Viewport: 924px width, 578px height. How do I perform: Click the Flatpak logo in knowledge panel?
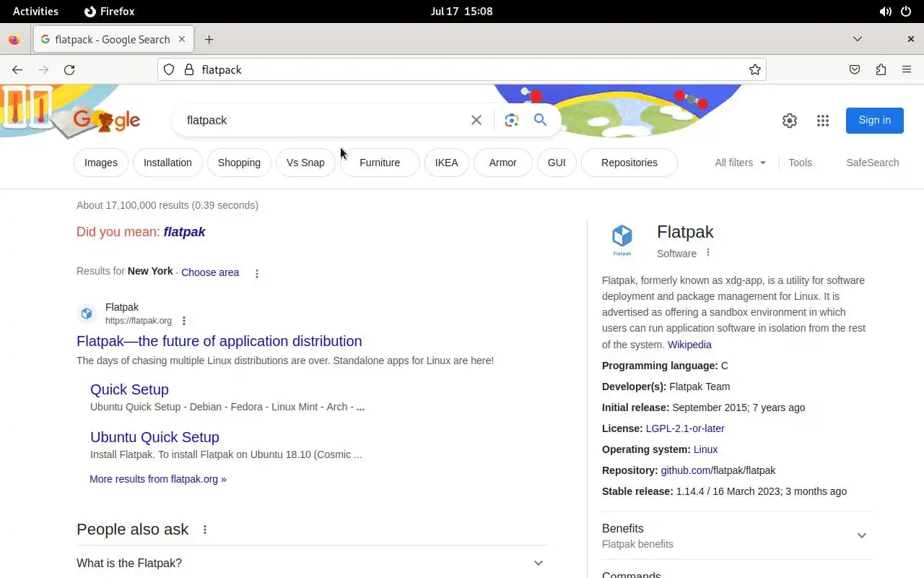622,239
